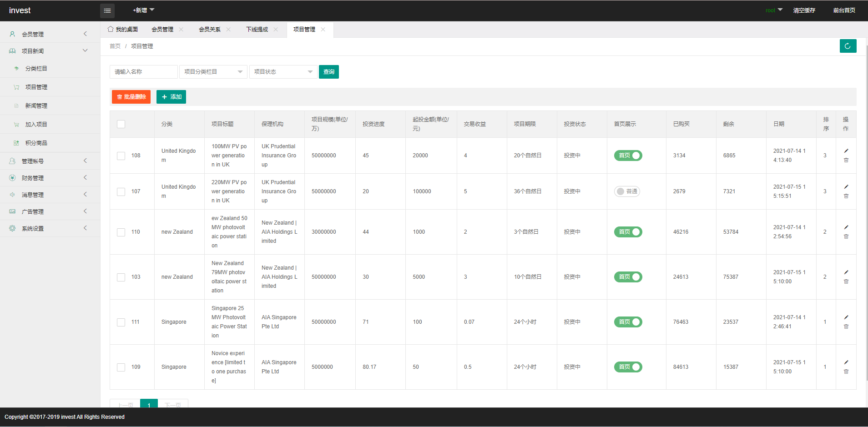Image resolution: width=868 pixels, height=427 pixels.
Task: Click the edit pencil icon for row 111
Action: [846, 317]
